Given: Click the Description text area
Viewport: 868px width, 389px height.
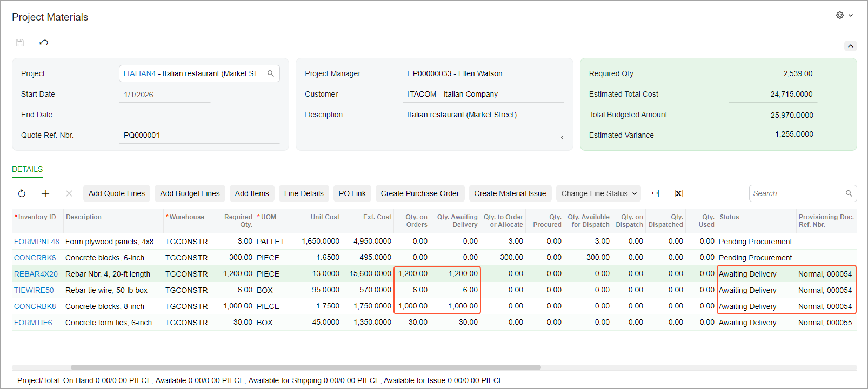Looking at the screenshot, I should pos(483,124).
